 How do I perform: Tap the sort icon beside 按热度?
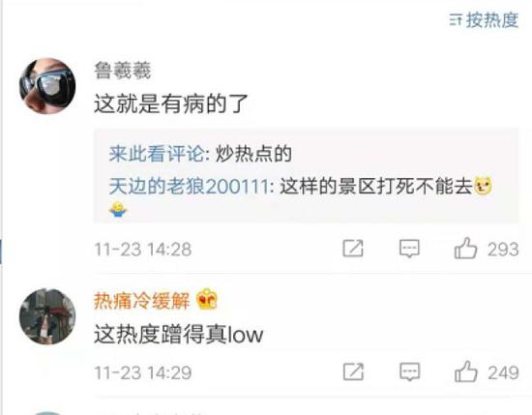[456, 20]
